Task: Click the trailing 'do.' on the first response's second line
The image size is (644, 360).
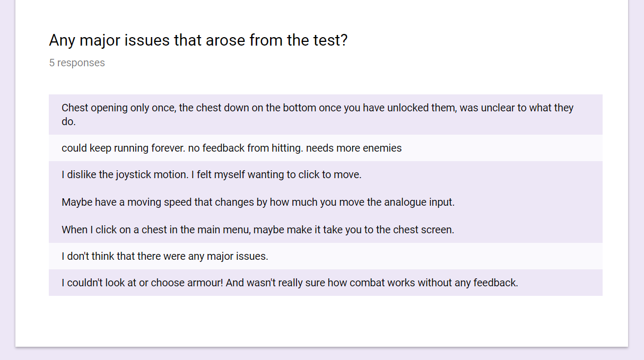Action: click(69, 121)
